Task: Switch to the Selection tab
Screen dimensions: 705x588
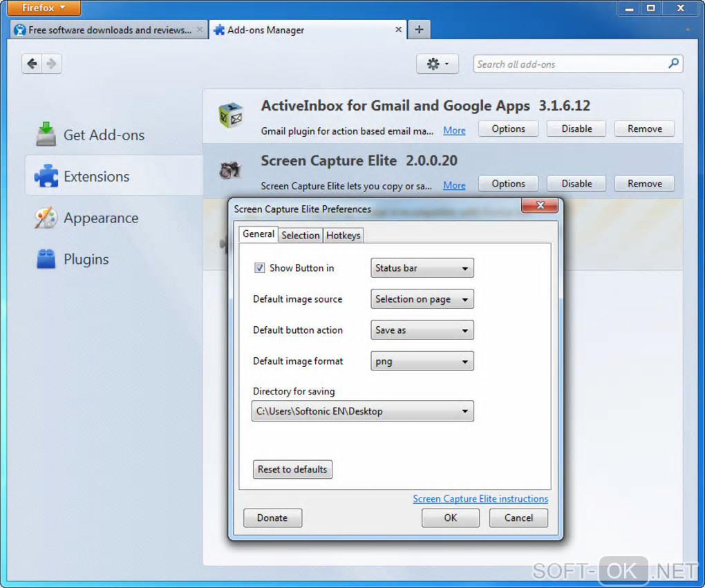Action: click(x=301, y=236)
